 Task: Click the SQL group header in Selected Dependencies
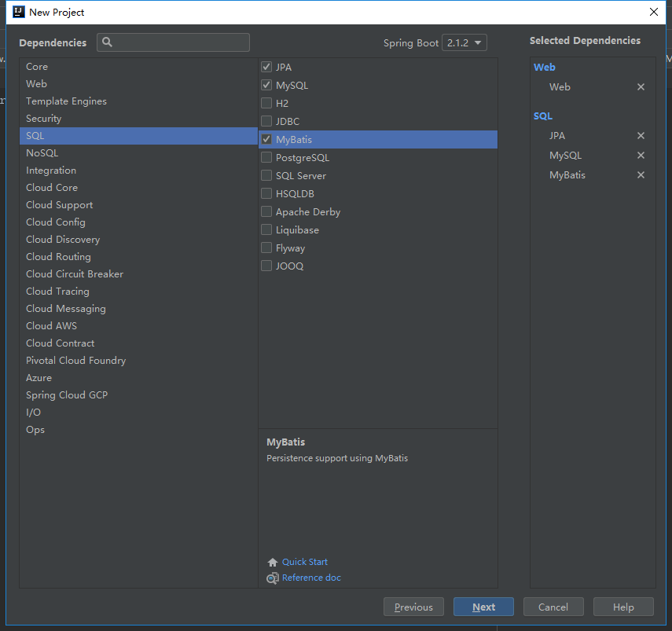[x=543, y=116]
